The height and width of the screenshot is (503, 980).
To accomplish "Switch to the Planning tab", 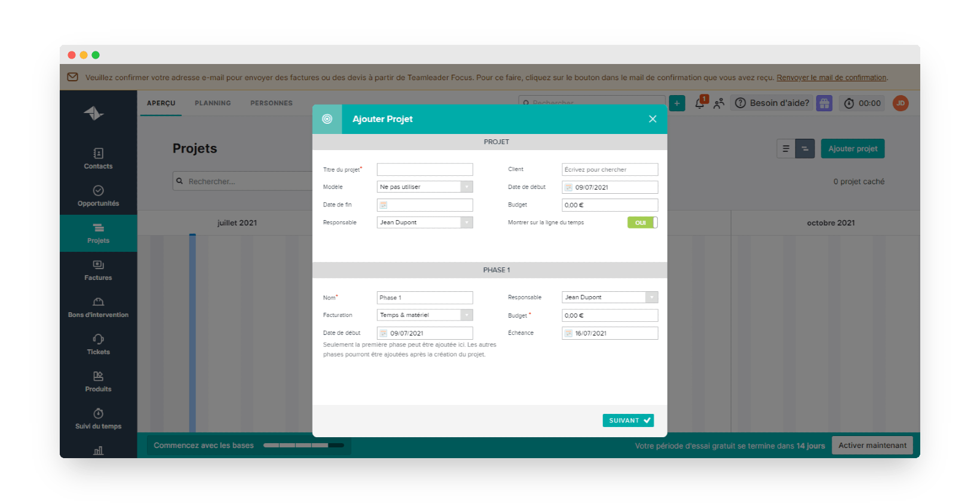I will coord(213,103).
